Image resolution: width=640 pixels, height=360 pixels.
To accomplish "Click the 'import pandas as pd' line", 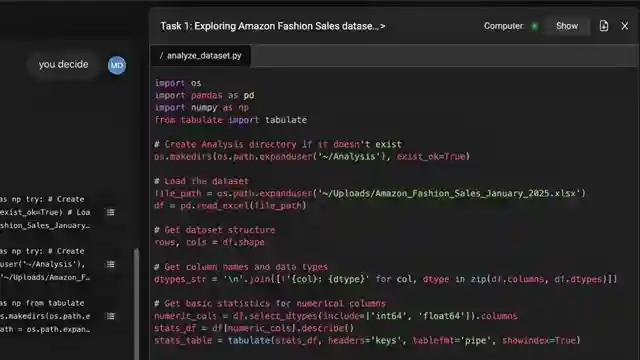I will pos(204,96).
